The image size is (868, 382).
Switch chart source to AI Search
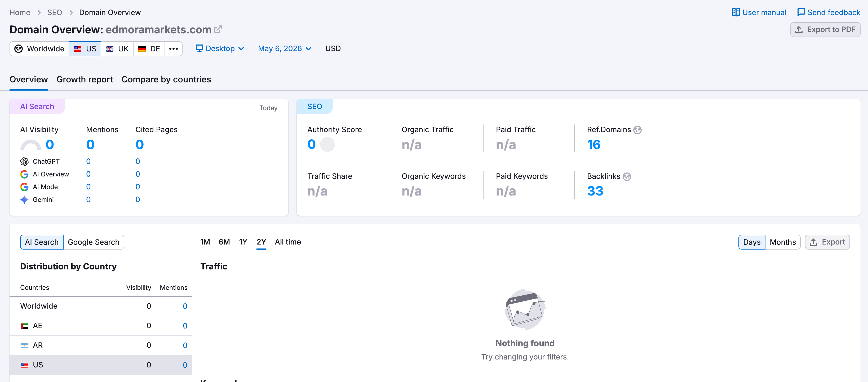(x=42, y=242)
